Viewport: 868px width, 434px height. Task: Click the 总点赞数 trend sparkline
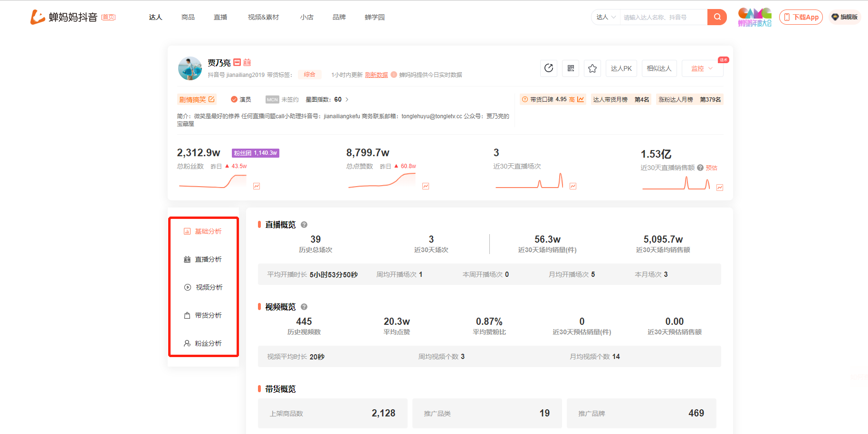(x=382, y=181)
